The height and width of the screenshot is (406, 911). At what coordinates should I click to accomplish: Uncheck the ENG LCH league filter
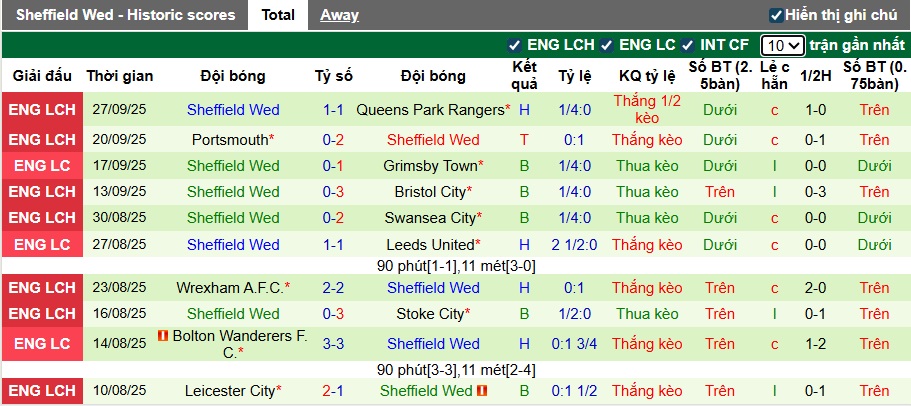[x=514, y=45]
